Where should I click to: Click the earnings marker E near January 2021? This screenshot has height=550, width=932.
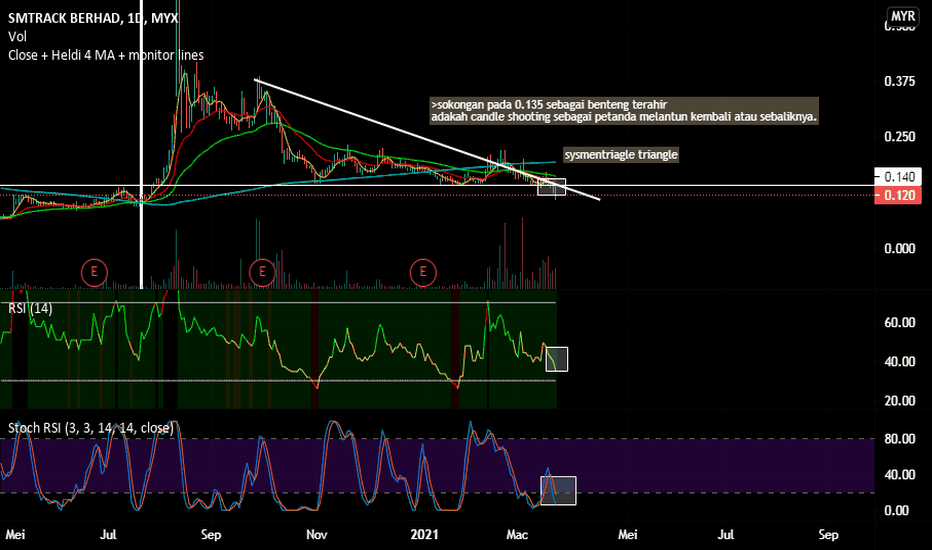pyautogui.click(x=423, y=272)
